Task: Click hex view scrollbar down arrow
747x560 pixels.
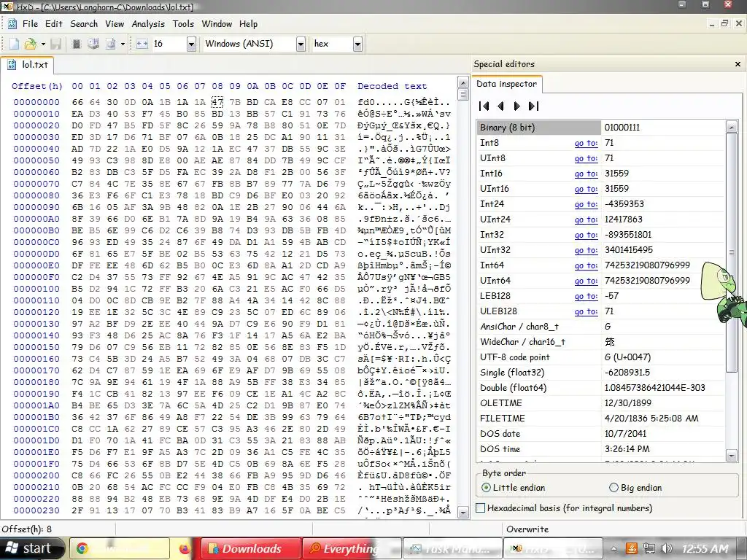Action: [x=462, y=513]
